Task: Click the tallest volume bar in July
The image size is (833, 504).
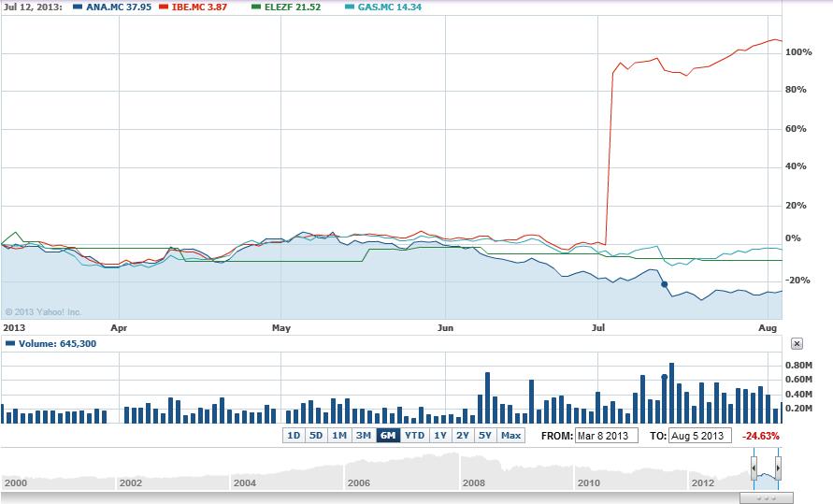Action: point(671,393)
